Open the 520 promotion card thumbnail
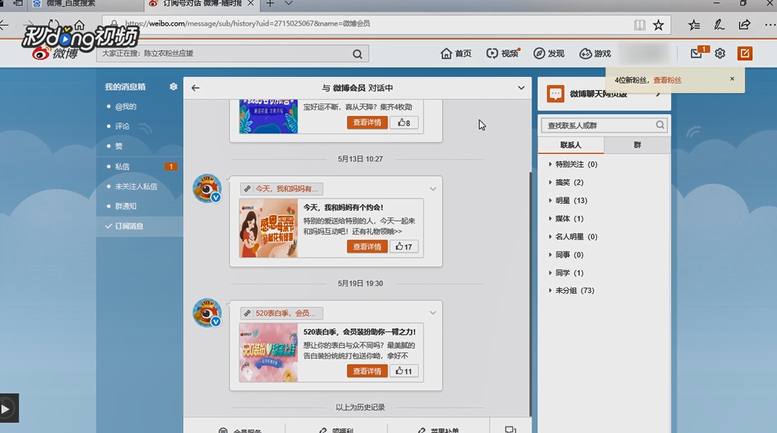This screenshot has width=777, height=433. pos(269,353)
